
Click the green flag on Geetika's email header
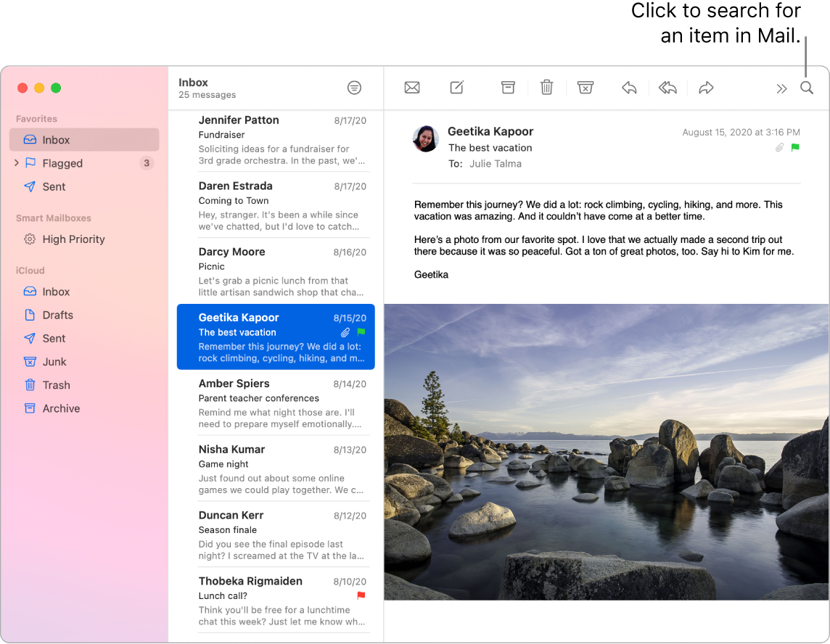[795, 147]
